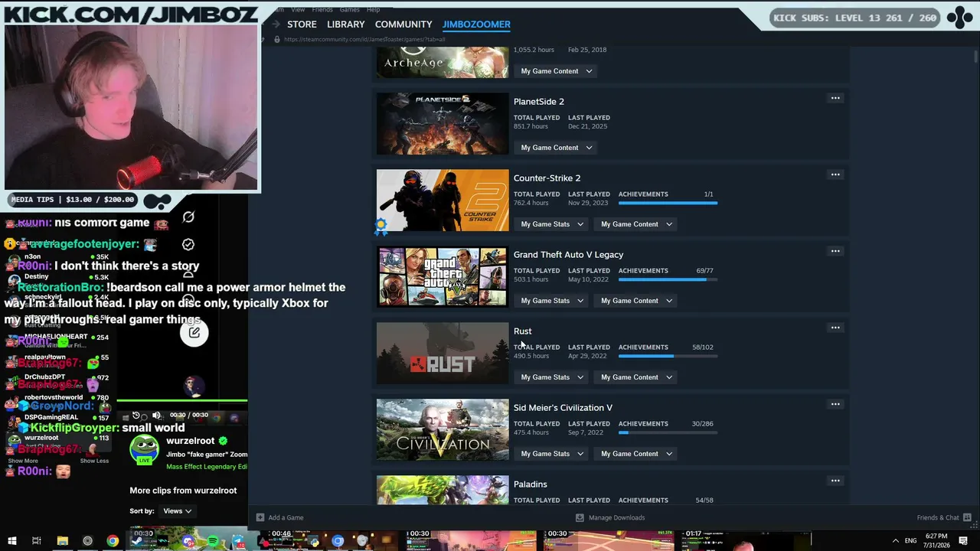Open the Steam STORE tab
The image size is (980, 551).
(302, 24)
